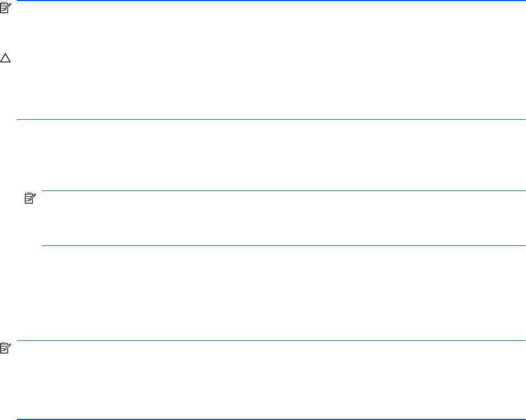This screenshot has height=420, width=526.
Task: Click the apex of the caution triangle
Action: click(x=5, y=54)
